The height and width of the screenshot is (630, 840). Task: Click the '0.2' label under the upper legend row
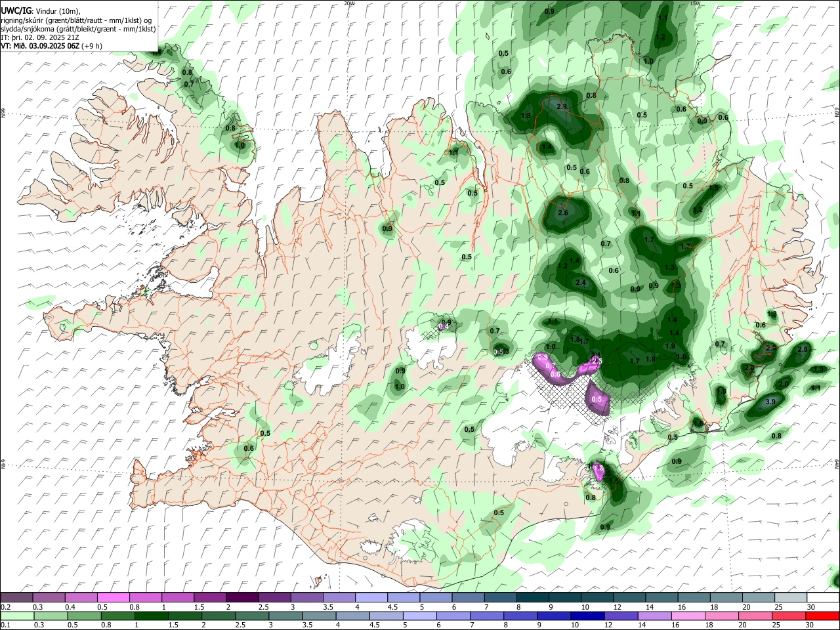point(5,607)
